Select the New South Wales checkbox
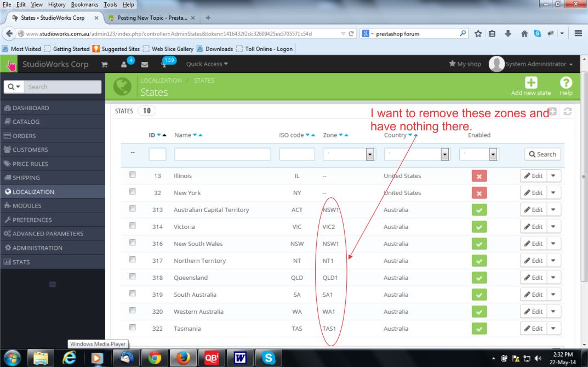This screenshot has height=367, width=588. click(x=133, y=243)
